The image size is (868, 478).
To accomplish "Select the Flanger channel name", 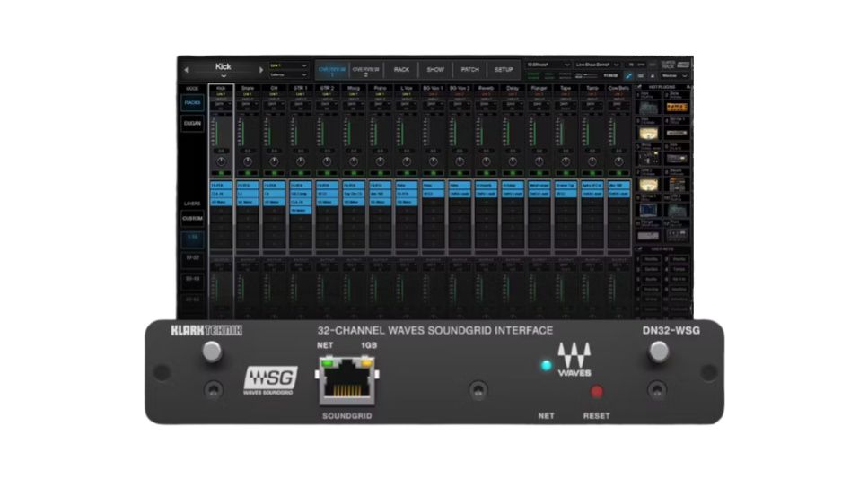I will 539,88.
